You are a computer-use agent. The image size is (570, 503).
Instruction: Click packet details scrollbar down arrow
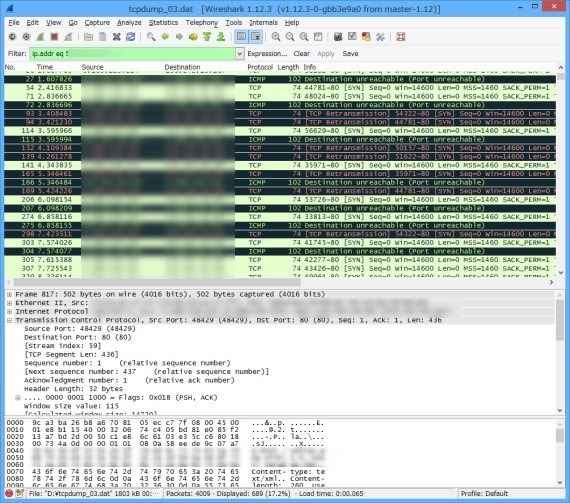[x=561, y=410]
